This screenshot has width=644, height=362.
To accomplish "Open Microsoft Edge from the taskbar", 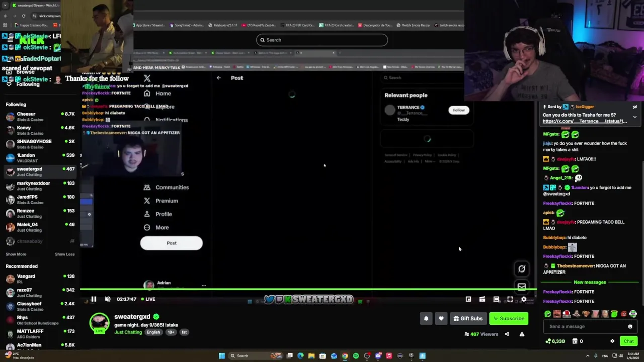I will (x=300, y=356).
